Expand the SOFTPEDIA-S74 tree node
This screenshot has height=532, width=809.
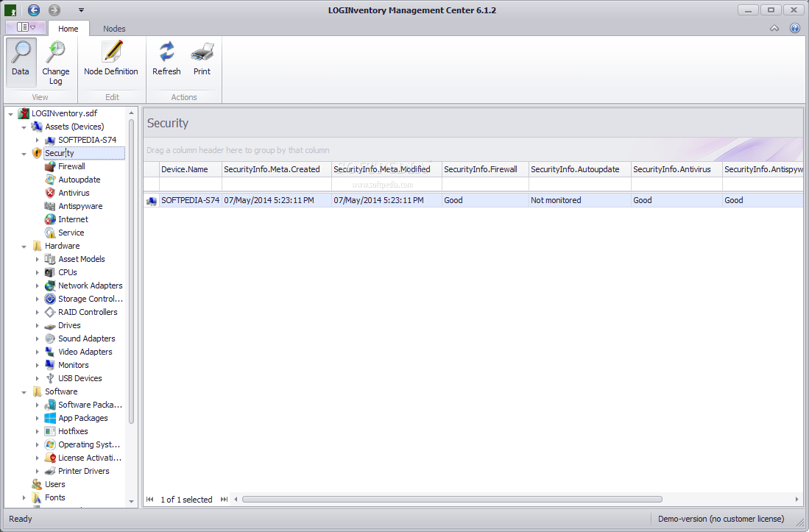tap(37, 140)
